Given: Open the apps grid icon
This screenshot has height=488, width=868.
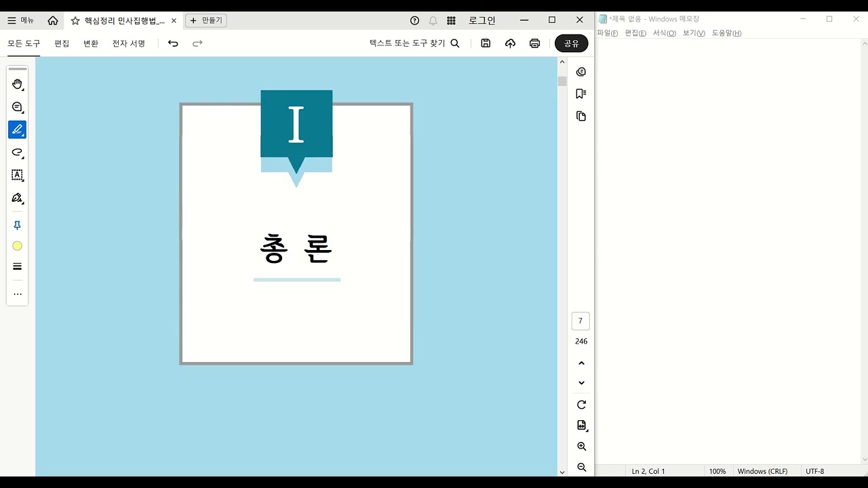Looking at the screenshot, I should 451,20.
